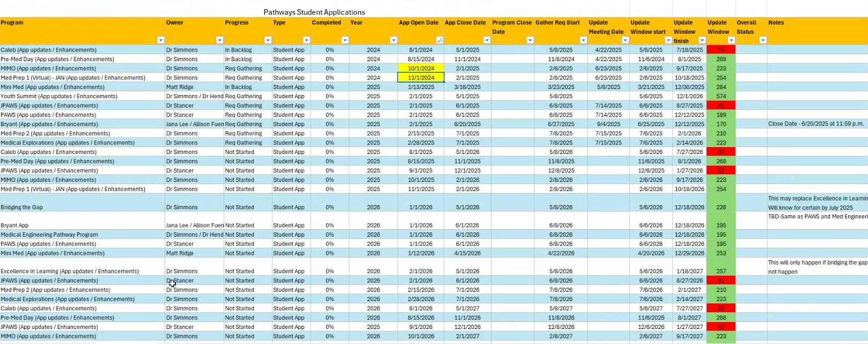This screenshot has height=344, width=868.
Task: Select the Update Meeting Date cell '9/4/2025'
Action: pyautogui.click(x=608, y=124)
